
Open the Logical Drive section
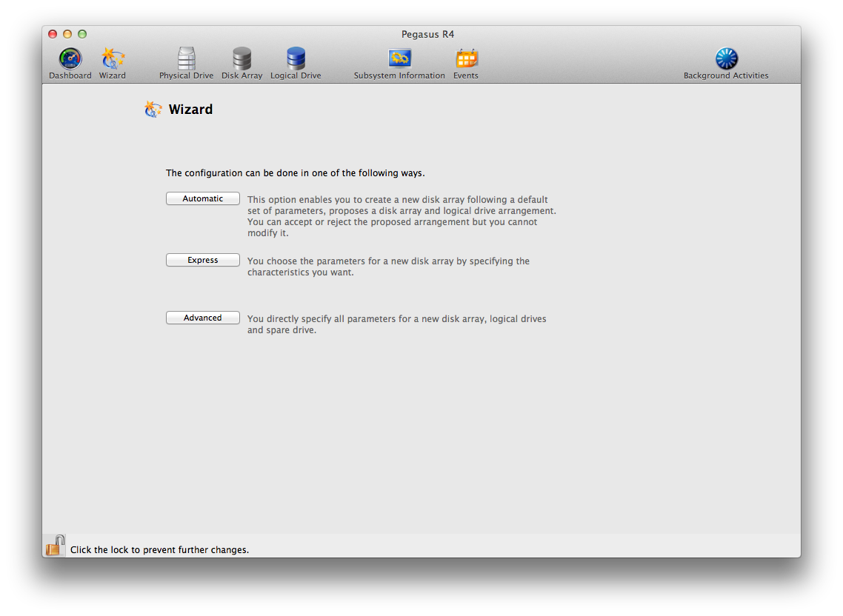pyautogui.click(x=296, y=59)
